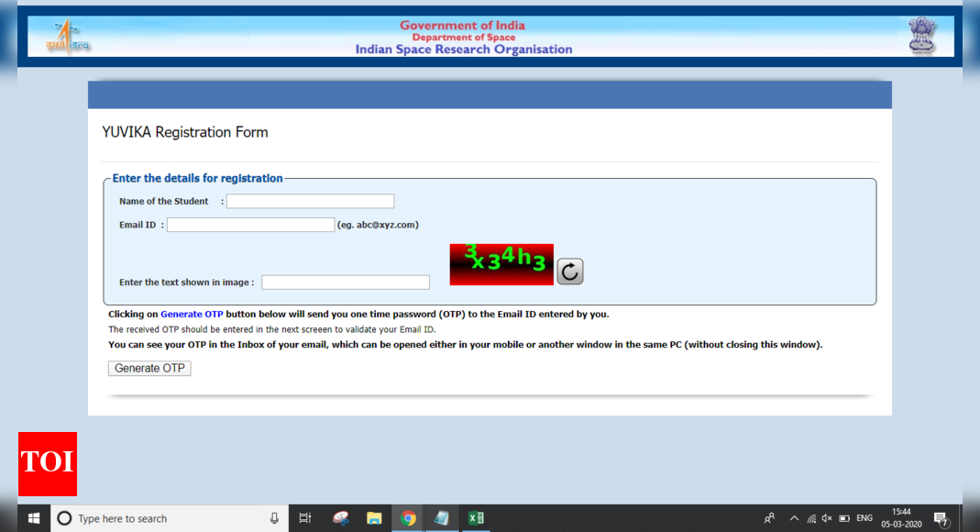Open the network status icon

[811, 518]
